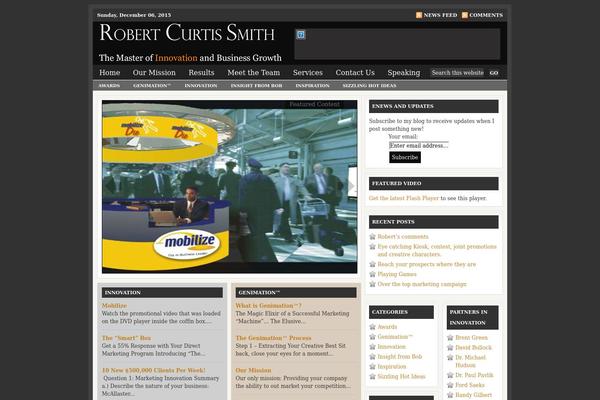Click the Enter email address field

tap(419, 145)
